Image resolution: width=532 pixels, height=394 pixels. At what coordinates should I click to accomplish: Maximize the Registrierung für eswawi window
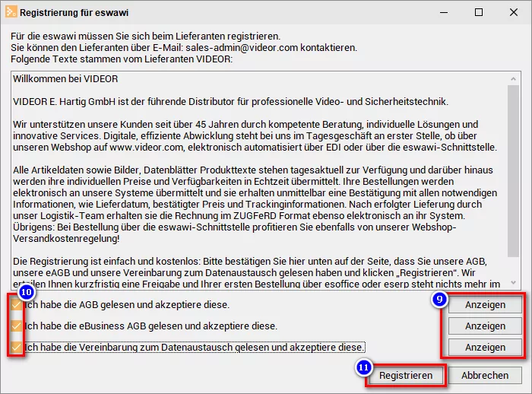point(479,13)
